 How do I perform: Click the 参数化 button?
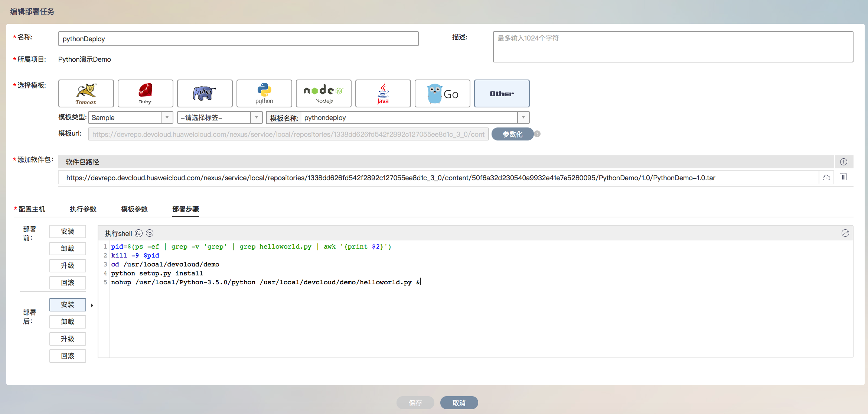point(512,134)
